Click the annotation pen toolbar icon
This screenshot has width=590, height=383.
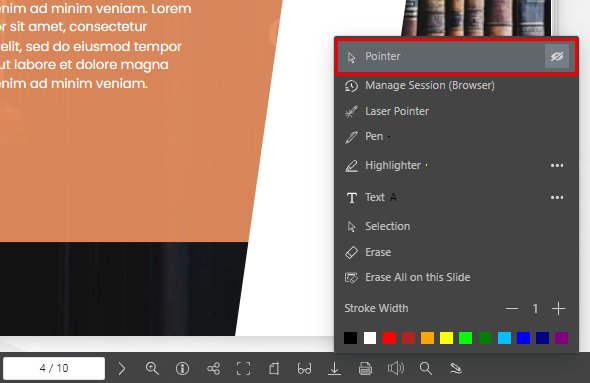click(456, 369)
